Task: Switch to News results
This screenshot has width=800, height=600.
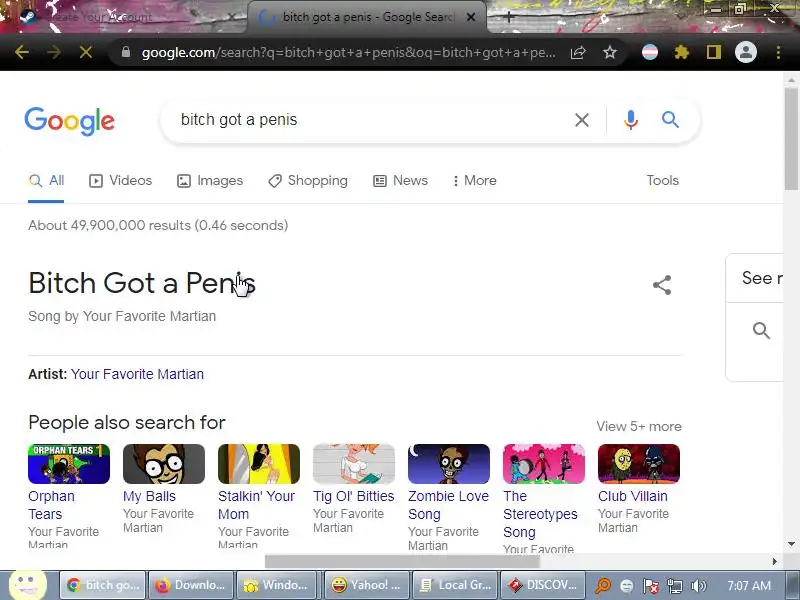Action: click(x=401, y=181)
